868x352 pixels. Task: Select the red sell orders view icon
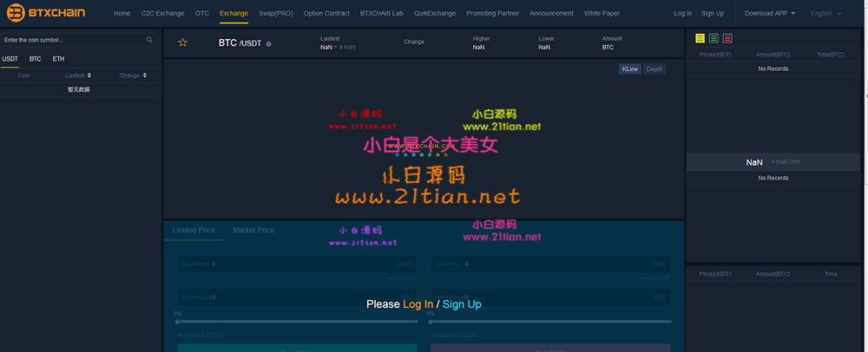727,38
